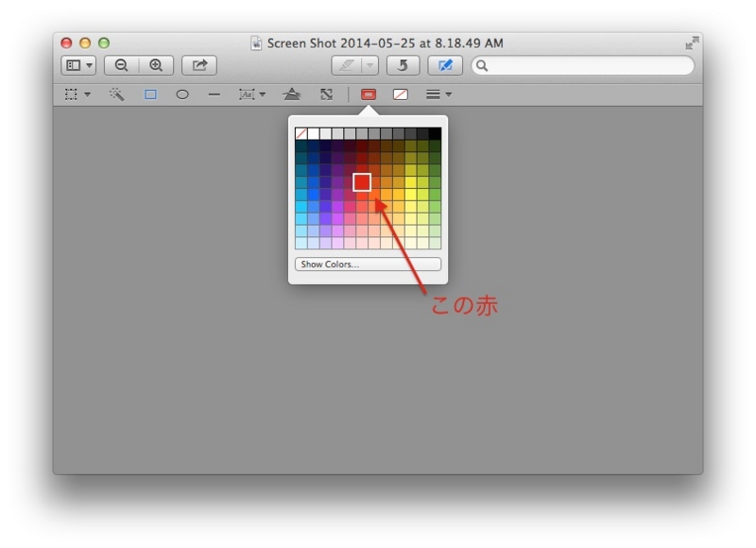Open the Adjust Color prism tool

[x=292, y=94]
